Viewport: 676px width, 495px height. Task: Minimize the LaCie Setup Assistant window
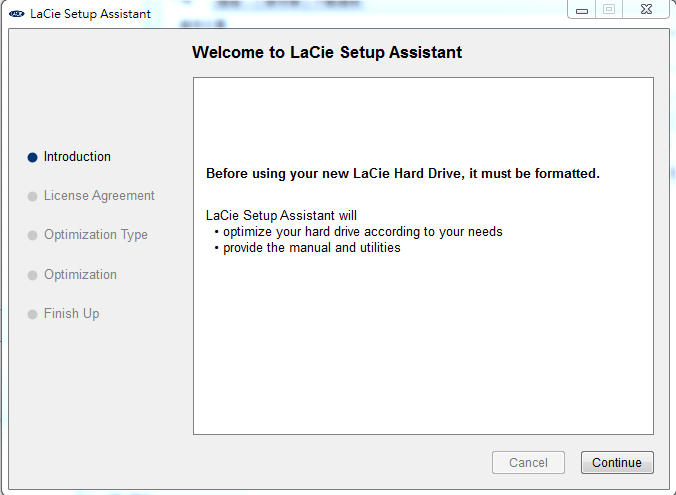point(581,10)
